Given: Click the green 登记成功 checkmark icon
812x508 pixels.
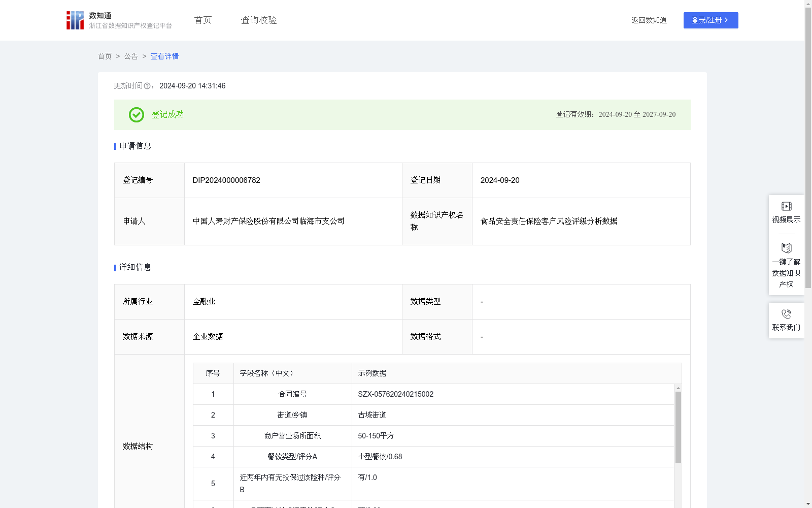Looking at the screenshot, I should click(137, 115).
